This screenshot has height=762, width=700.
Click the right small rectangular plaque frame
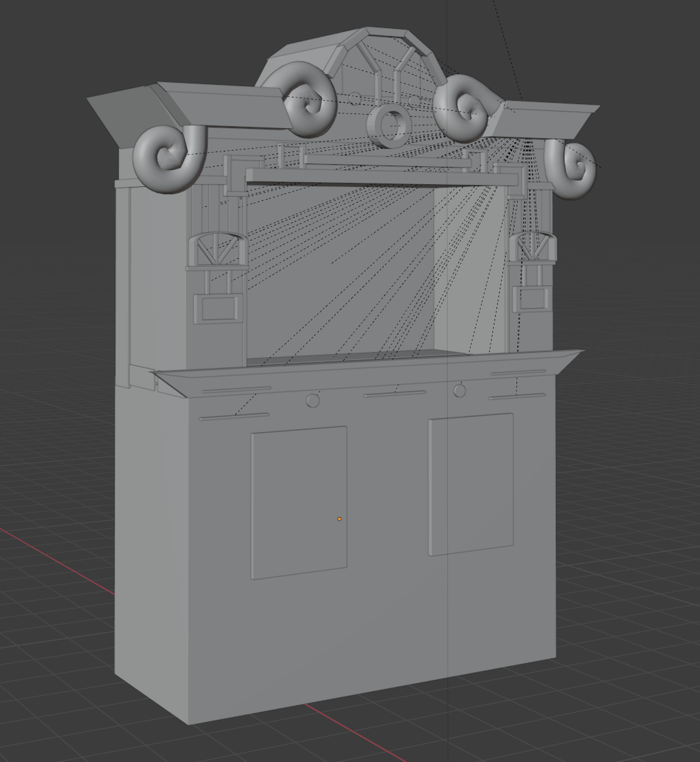pos(533,298)
